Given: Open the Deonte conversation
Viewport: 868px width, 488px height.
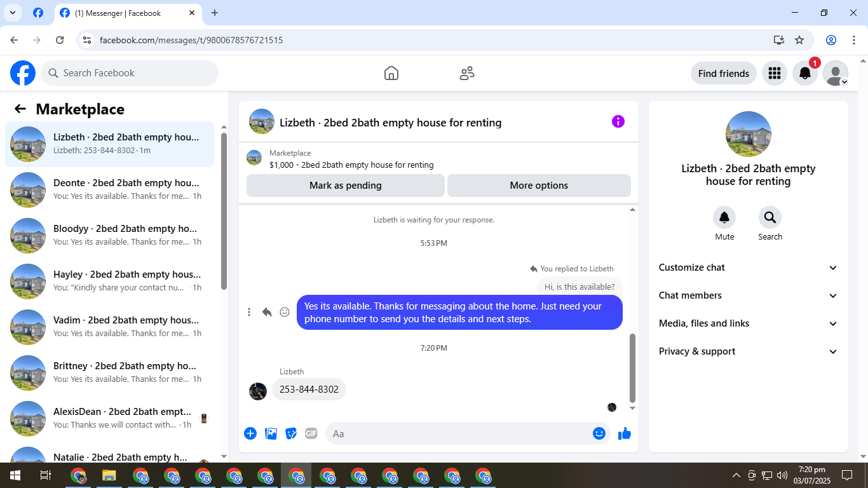Looking at the screenshot, I should (109, 190).
